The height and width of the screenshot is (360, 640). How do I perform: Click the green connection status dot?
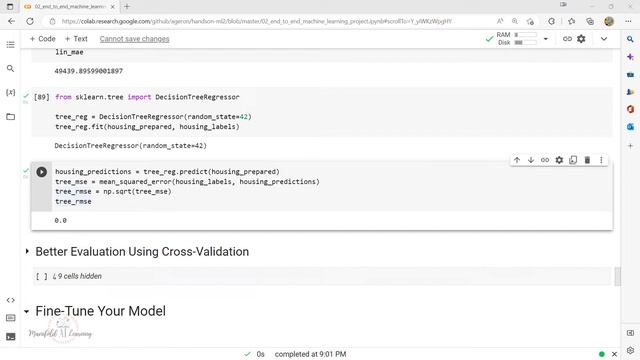[x=601, y=354]
